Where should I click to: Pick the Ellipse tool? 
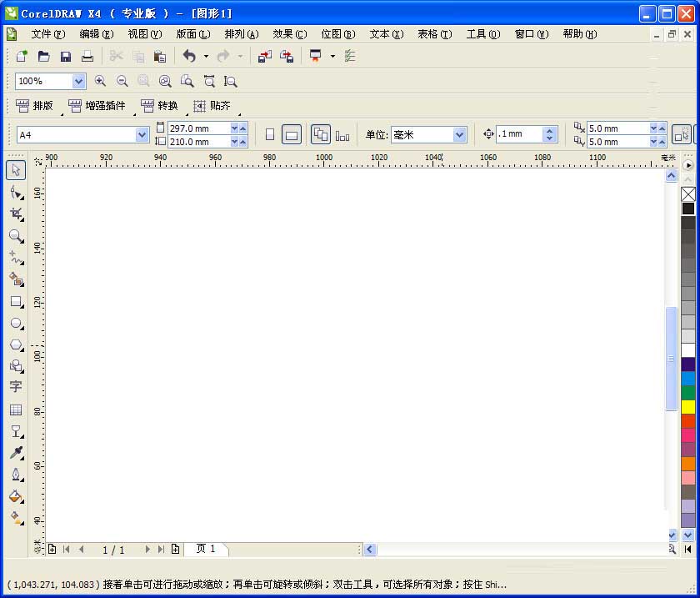[16, 324]
